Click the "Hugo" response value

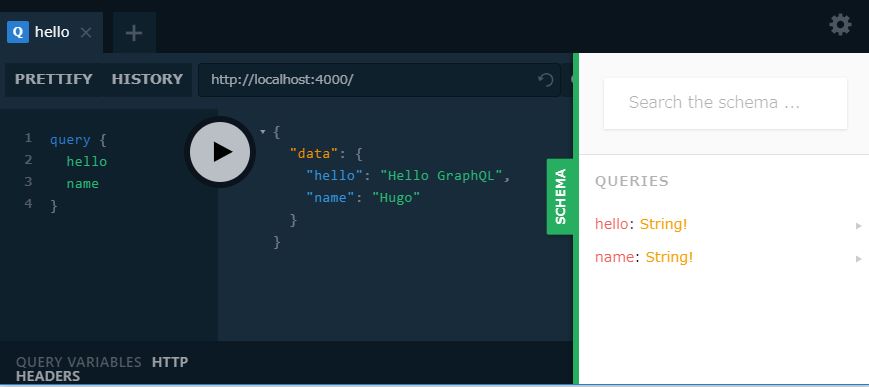(396, 197)
